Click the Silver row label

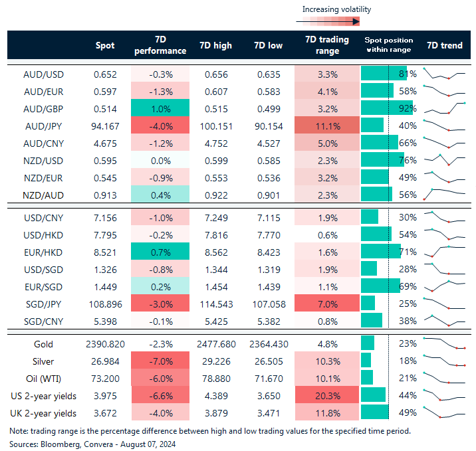pos(43,361)
